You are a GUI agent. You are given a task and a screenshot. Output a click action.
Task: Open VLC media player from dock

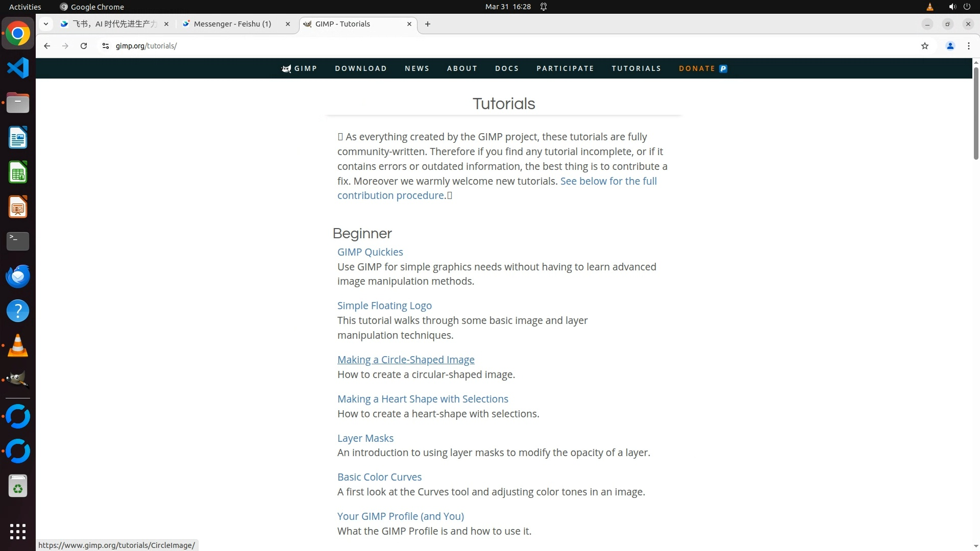coord(17,345)
